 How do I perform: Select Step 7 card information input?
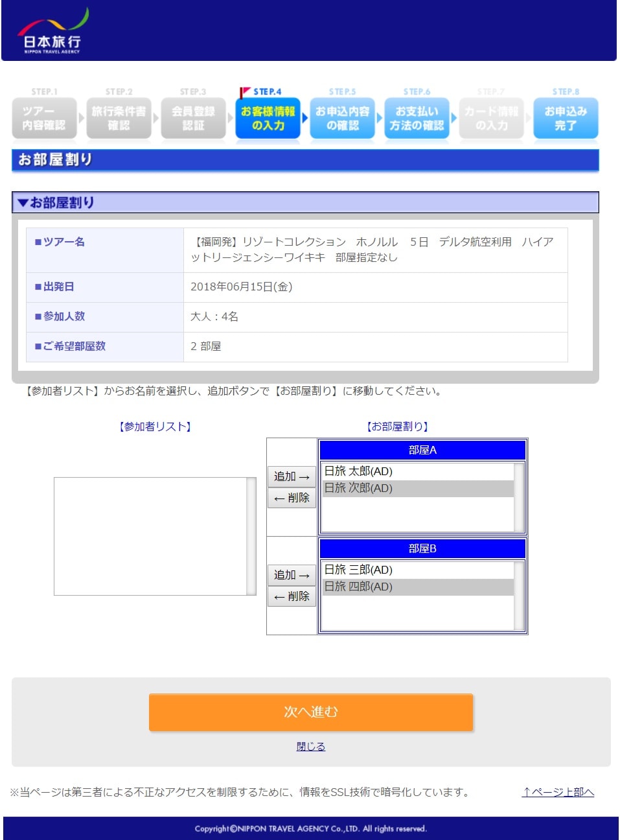491,118
